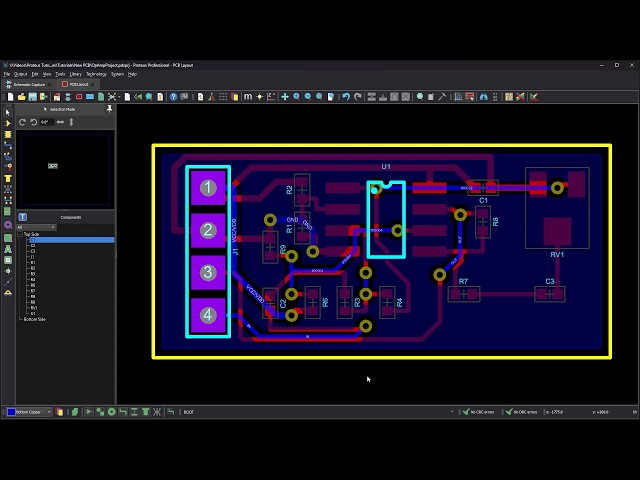Click the New Project icon in toolbar

click(x=10, y=97)
